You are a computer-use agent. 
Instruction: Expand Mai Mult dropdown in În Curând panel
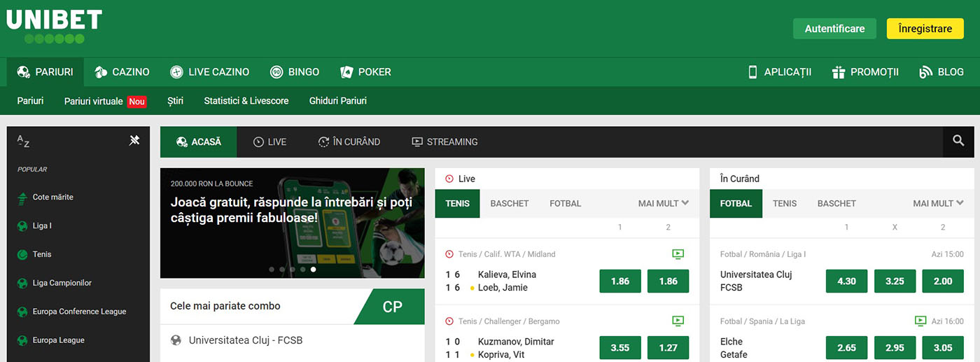pyautogui.click(x=938, y=203)
